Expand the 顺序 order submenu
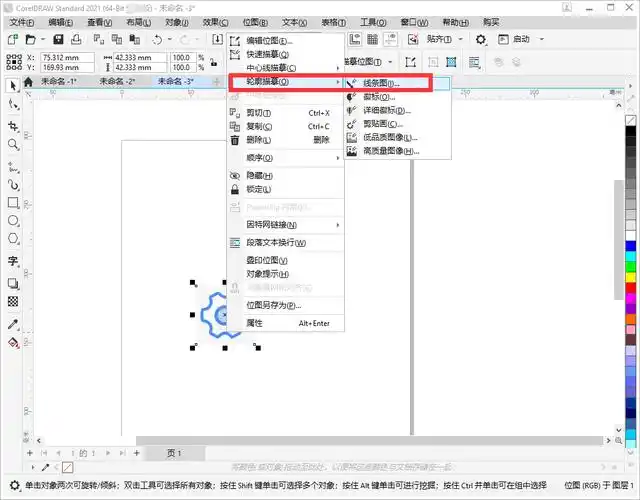 [x=286, y=158]
